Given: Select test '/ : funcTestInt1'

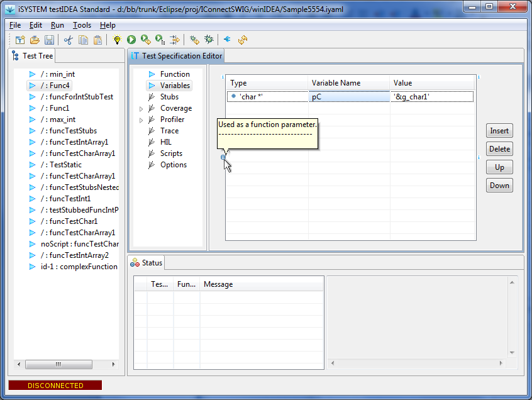Looking at the screenshot, I should tap(65, 199).
